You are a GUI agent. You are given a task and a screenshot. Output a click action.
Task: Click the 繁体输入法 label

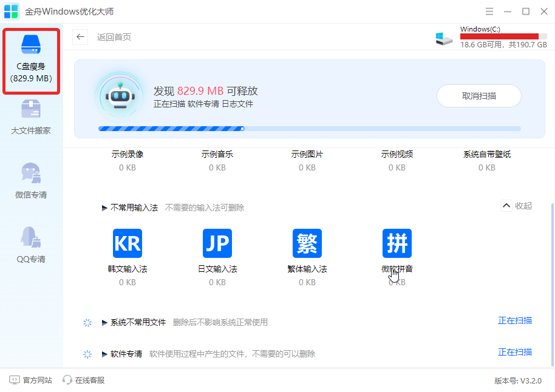[307, 269]
